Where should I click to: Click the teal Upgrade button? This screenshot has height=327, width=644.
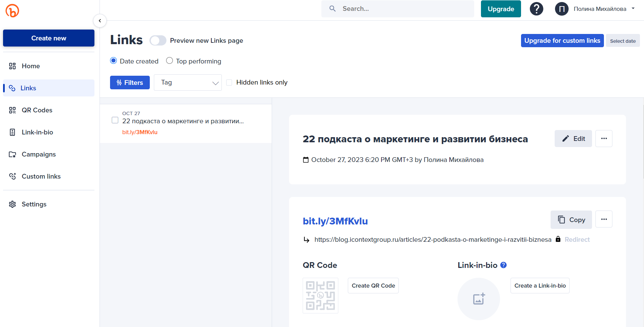pos(501,9)
